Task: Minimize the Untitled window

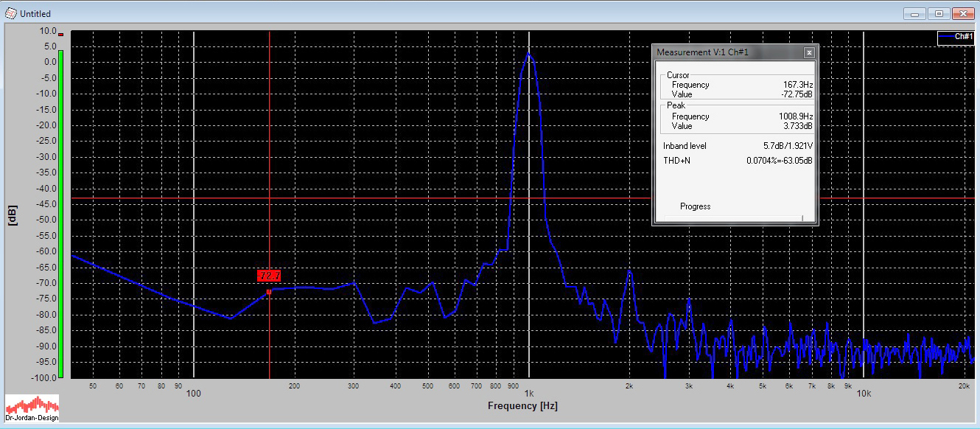Action: pyautogui.click(x=915, y=13)
